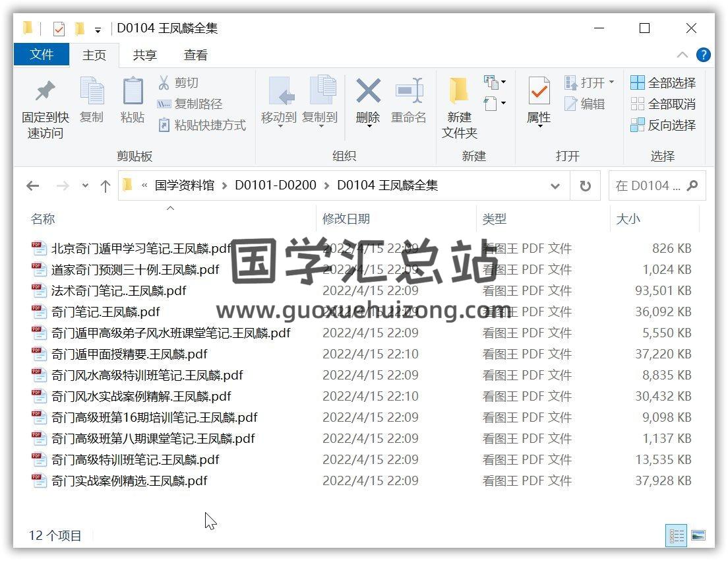Image resolution: width=728 pixels, height=561 pixels.
Task: Click the search box for D0104 folder
Action: point(648,186)
